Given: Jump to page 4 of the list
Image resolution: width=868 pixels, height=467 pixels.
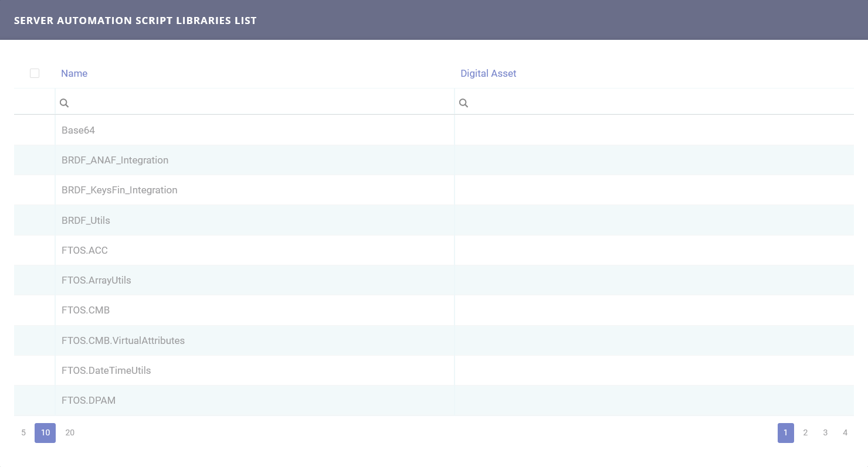Looking at the screenshot, I should [x=845, y=432].
